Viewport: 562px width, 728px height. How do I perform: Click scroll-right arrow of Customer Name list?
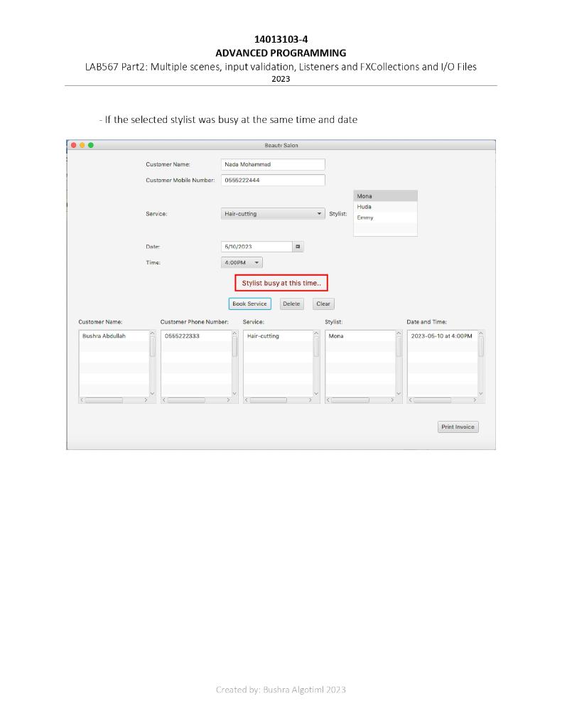coord(146,400)
